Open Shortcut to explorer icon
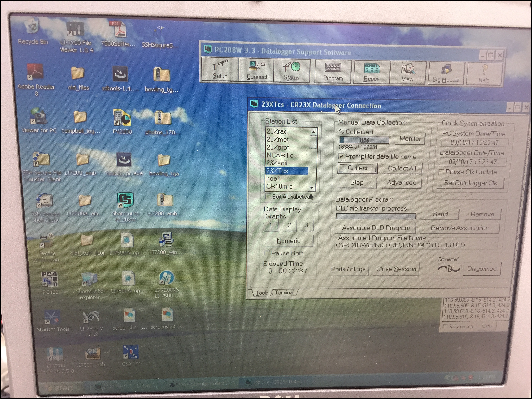Image resolution: width=532 pixels, height=399 pixels. pyautogui.click(x=89, y=286)
